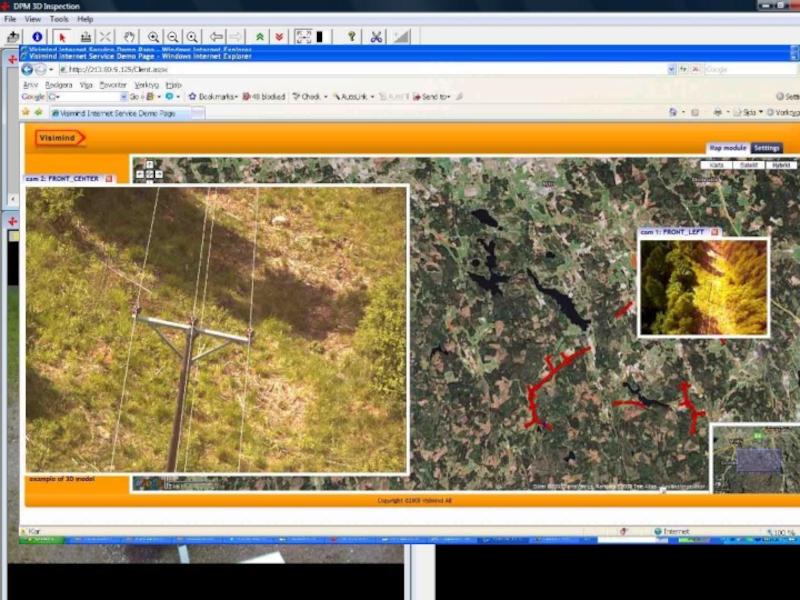
Task: Click the Go button in Google toolbar
Action: pyautogui.click(x=134, y=96)
